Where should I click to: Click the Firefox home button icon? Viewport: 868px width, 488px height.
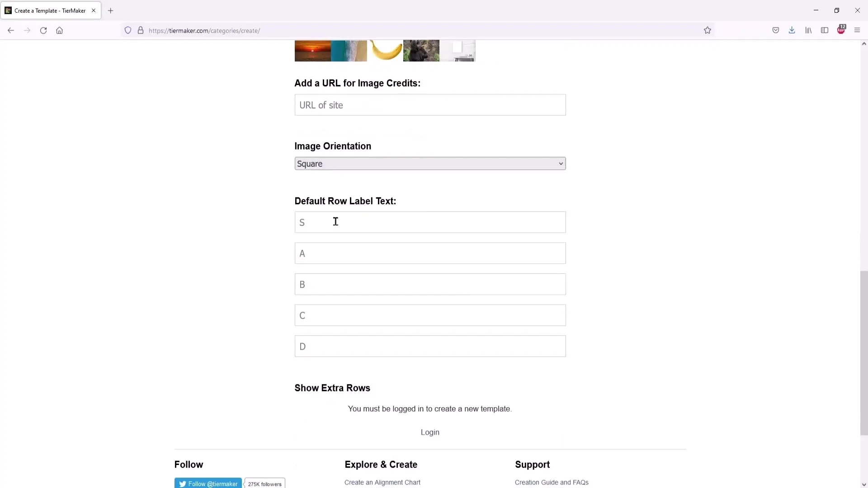(x=59, y=30)
